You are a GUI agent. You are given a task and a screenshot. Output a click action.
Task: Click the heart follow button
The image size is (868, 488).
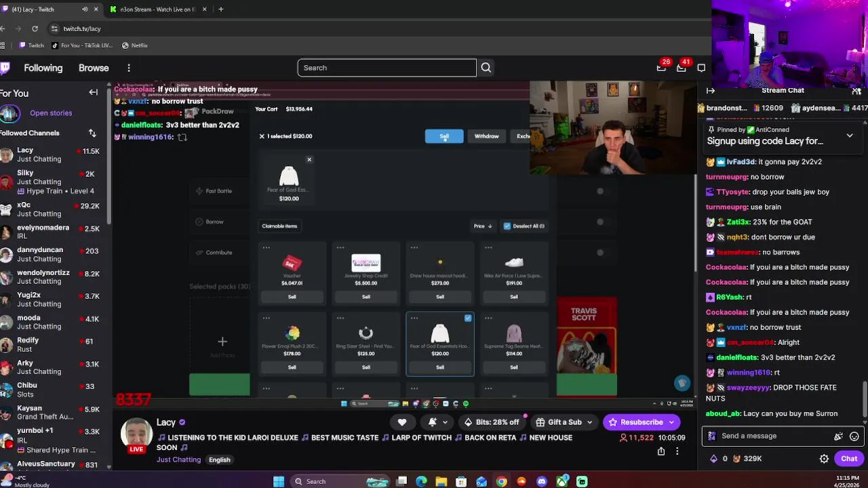point(402,422)
